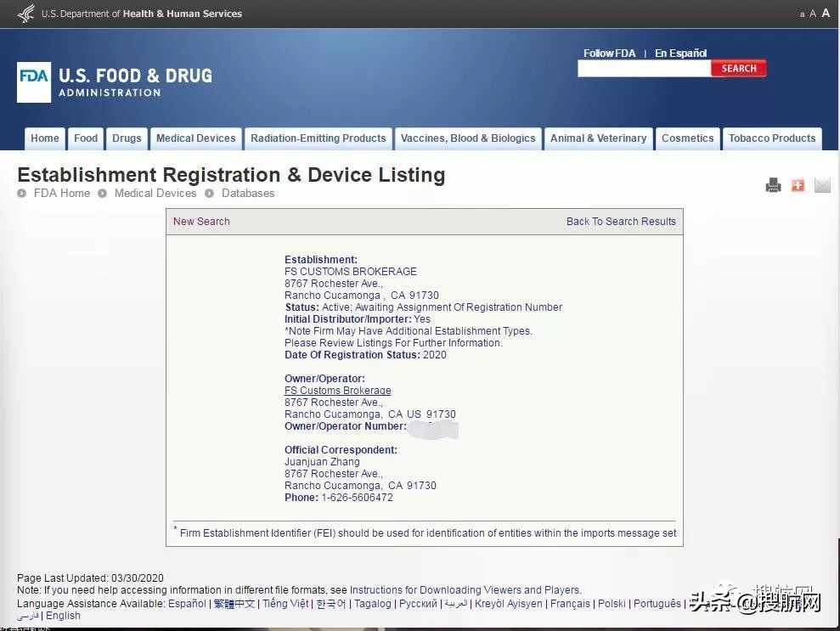Select 繁體中文 language assistance

click(234, 604)
